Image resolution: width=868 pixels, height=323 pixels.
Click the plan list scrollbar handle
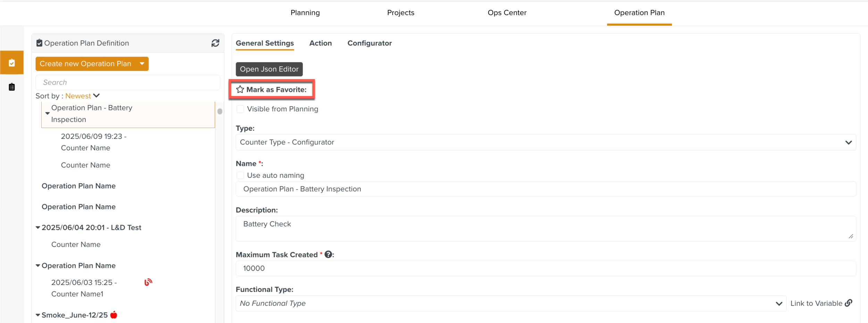coord(220,112)
